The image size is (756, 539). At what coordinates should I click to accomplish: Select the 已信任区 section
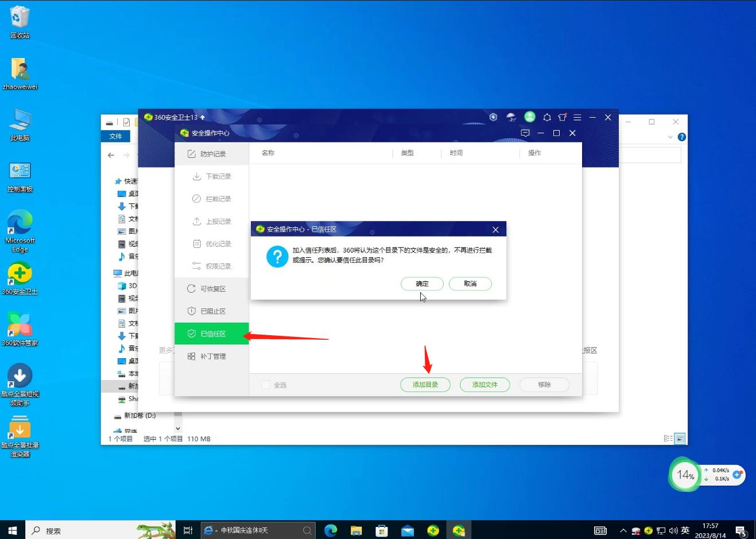point(212,334)
